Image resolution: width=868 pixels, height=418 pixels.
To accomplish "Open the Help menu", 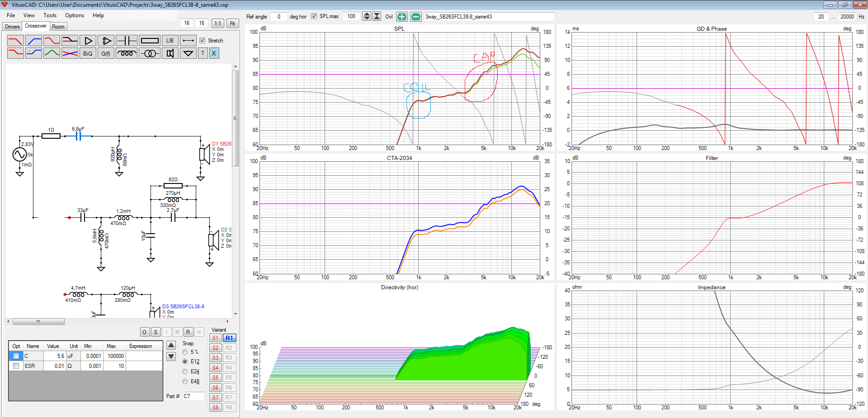I will pos(98,15).
